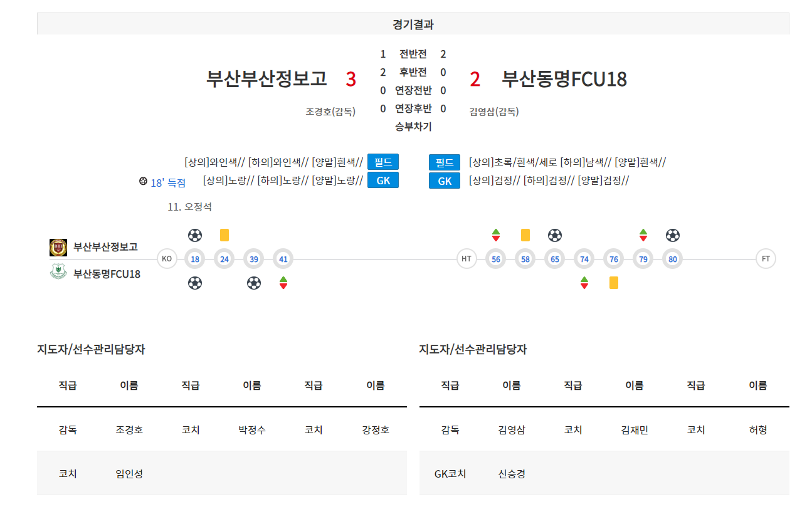812x509 pixels.
Task: Click the goal ball icon above minute 80
Action: [x=673, y=235]
